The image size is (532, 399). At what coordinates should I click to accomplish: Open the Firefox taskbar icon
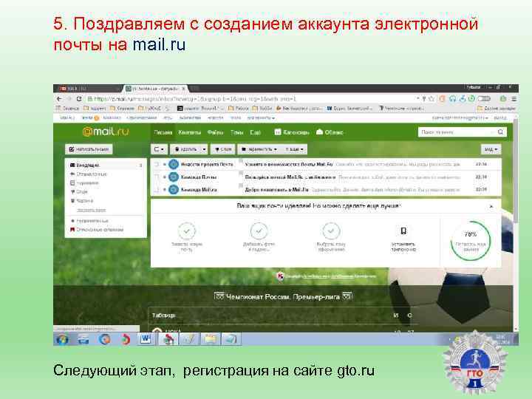click(104, 339)
